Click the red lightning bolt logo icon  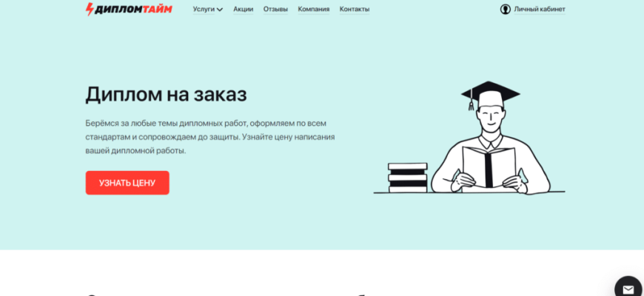90,9
